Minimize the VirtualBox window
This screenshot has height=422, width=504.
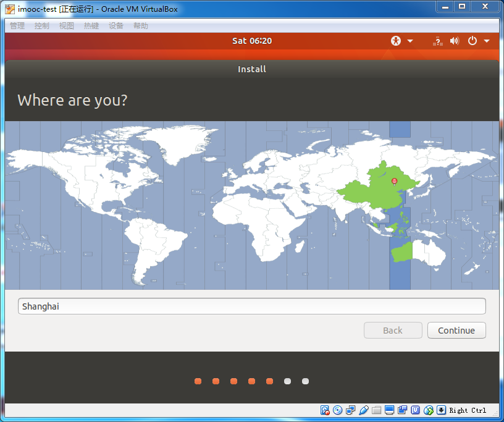coord(445,7)
